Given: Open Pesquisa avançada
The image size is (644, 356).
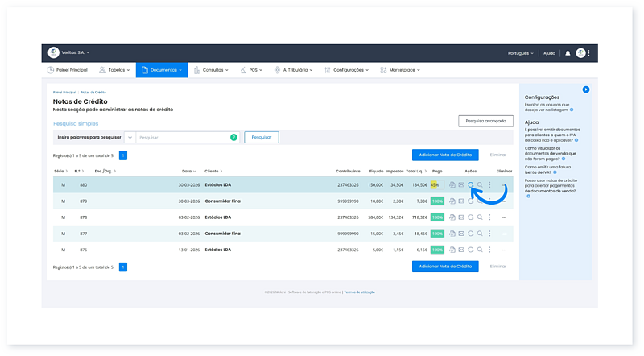Looking at the screenshot, I should click(485, 121).
